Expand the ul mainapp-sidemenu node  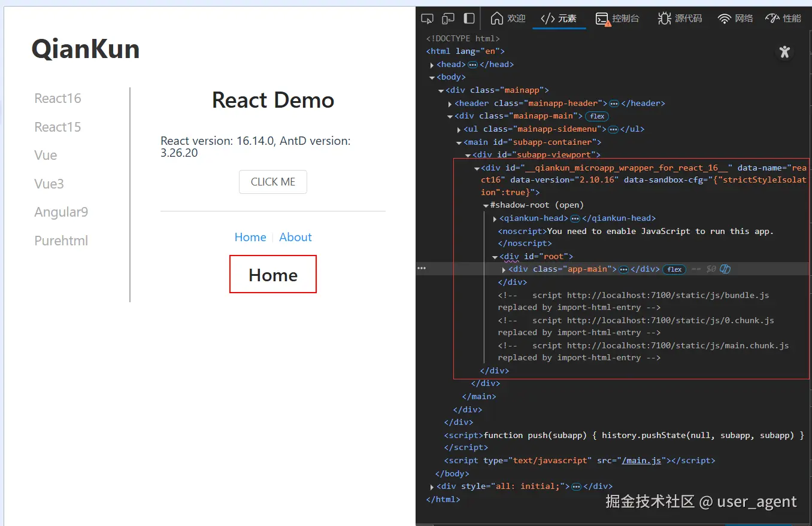coord(459,129)
